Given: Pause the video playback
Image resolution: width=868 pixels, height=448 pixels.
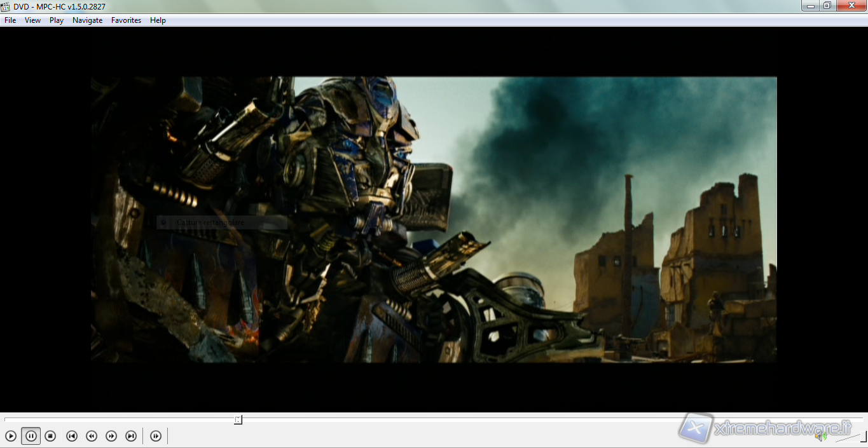Looking at the screenshot, I should 31,436.
